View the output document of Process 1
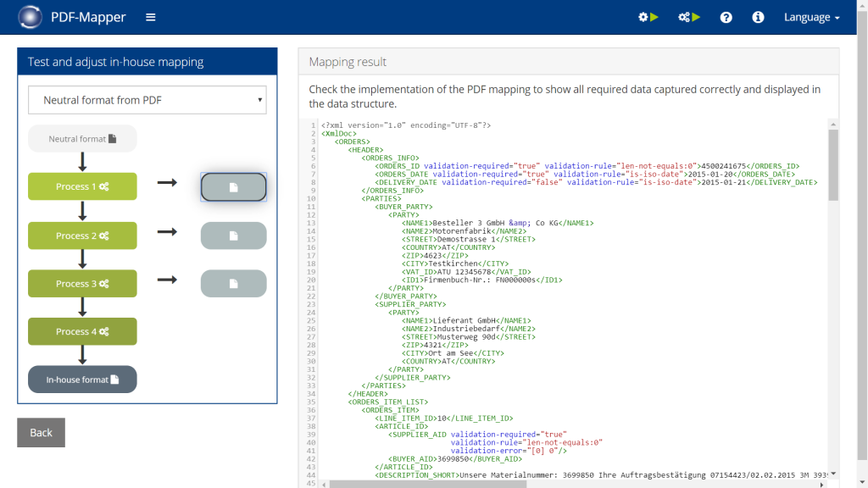Screen dimensions: 868x488 tap(234, 187)
